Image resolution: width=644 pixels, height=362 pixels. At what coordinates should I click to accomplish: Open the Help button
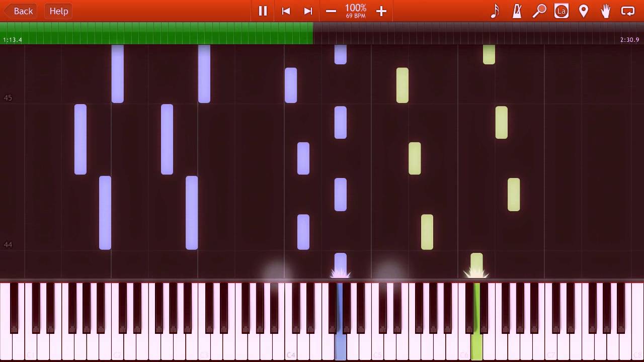59,11
